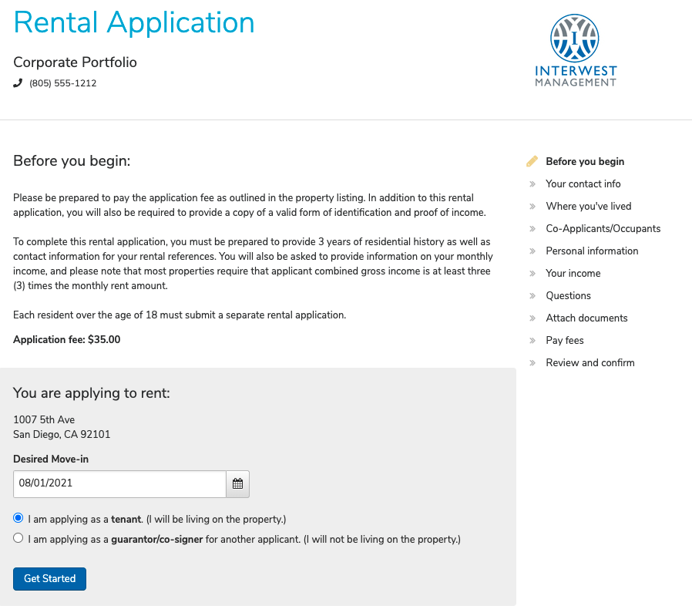Screen dimensions: 692x616
Task: Open the Personal information step
Action: click(592, 251)
